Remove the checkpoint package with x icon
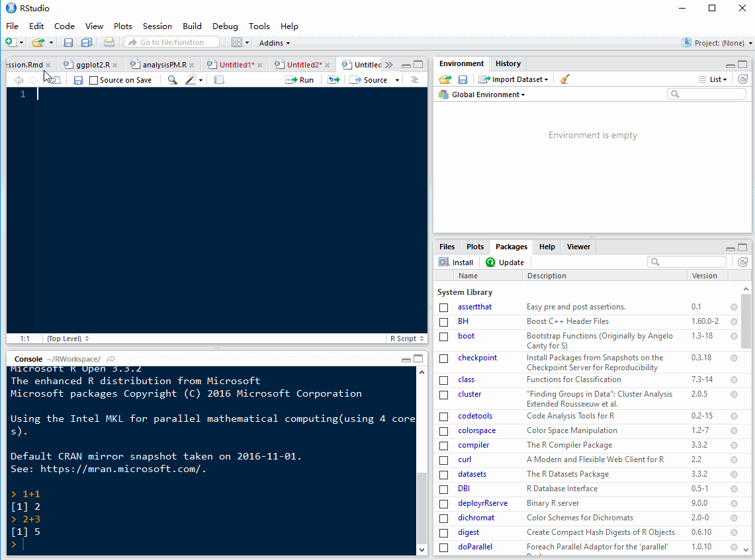This screenshot has height=560, width=755. (x=734, y=358)
